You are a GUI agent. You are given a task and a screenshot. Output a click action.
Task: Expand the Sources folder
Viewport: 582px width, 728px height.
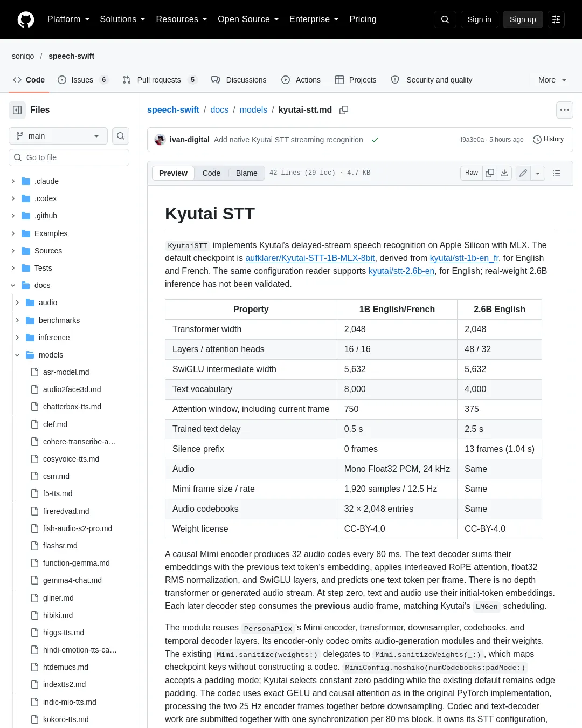[x=13, y=251]
